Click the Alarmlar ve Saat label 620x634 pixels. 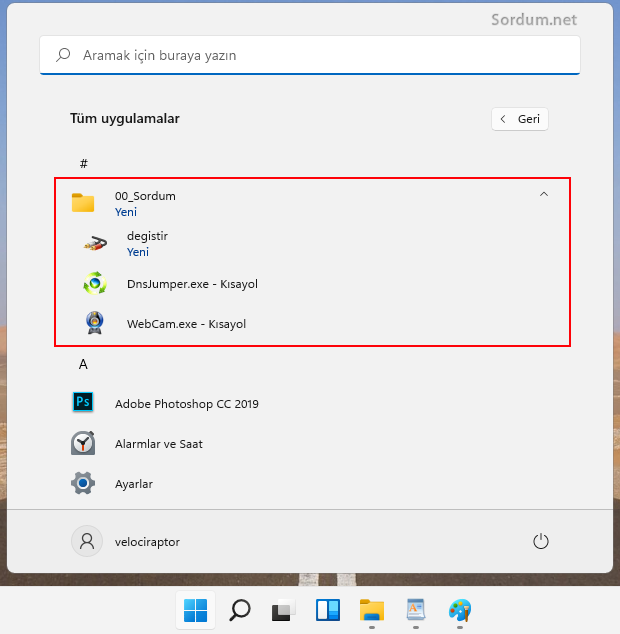159,444
